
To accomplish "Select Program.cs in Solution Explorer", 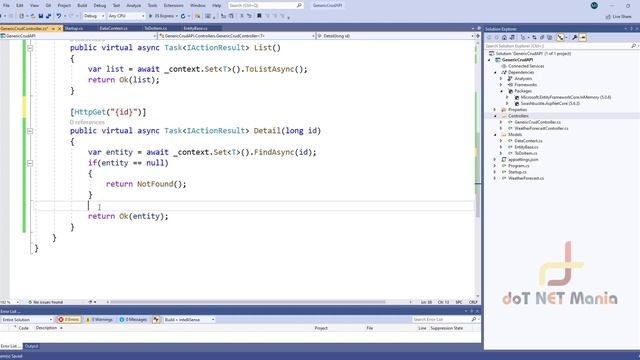I will (518, 166).
